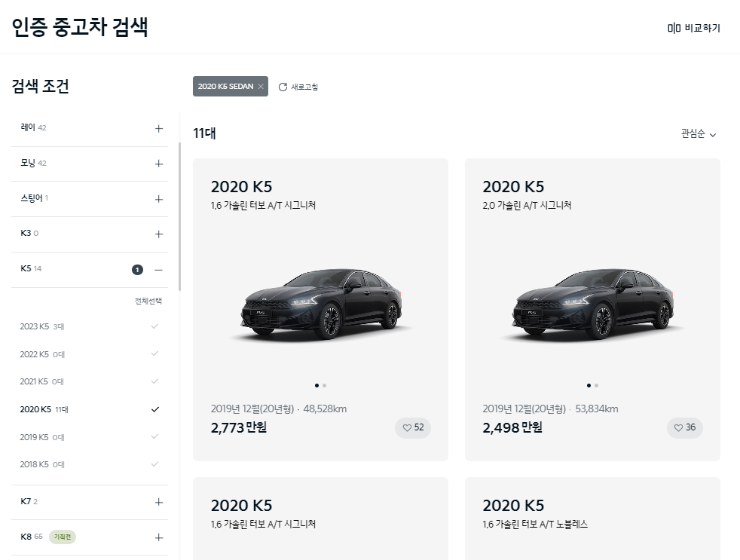This screenshot has height=560, width=740.
Task: Show second image dot of first K5 card
Action: click(x=324, y=385)
